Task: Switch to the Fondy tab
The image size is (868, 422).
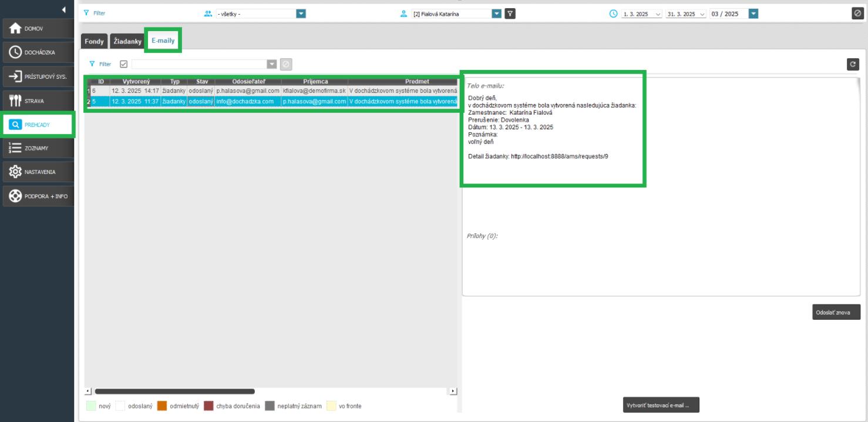Action: tap(94, 42)
